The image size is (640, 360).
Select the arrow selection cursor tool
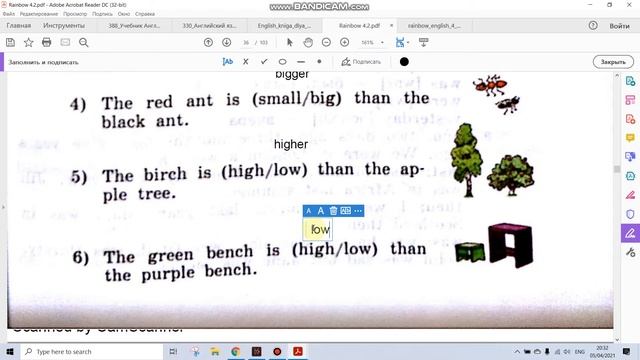pyautogui.click(x=290, y=42)
